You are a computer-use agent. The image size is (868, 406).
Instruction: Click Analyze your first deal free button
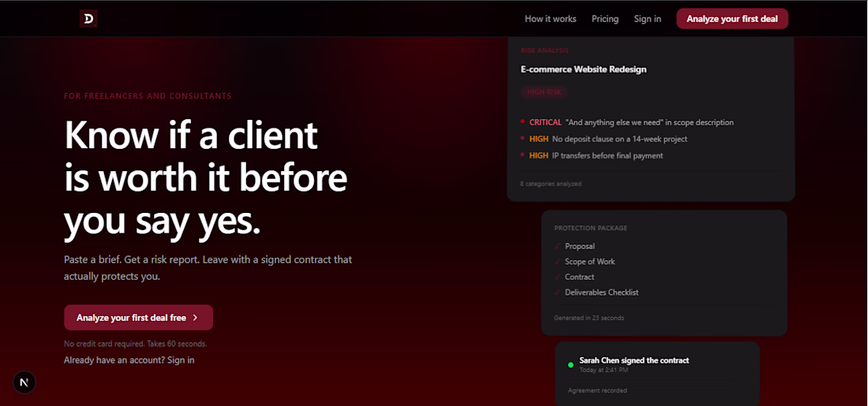coord(138,318)
